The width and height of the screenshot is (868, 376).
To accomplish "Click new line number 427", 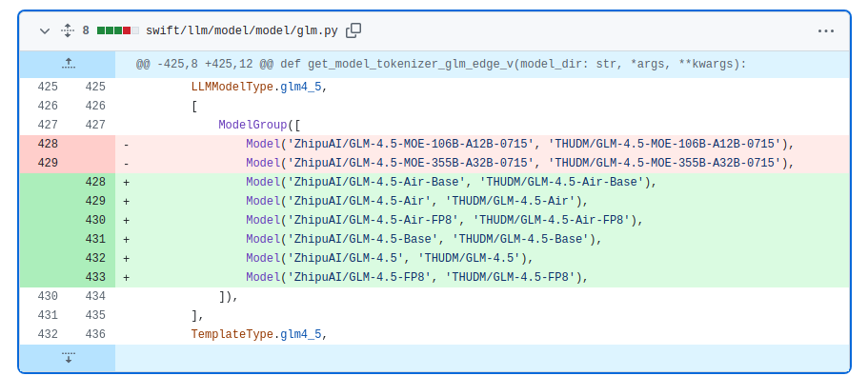I will click(95, 125).
